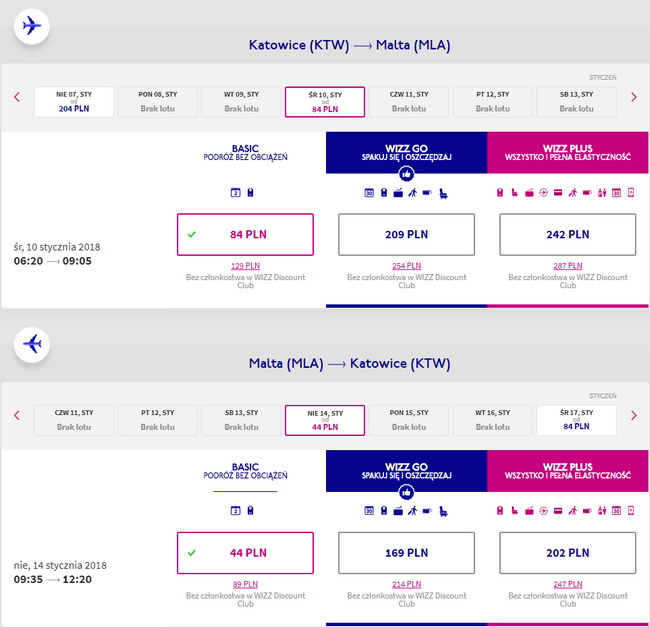Click the calendar icon under outbound BASIC

(x=236, y=192)
